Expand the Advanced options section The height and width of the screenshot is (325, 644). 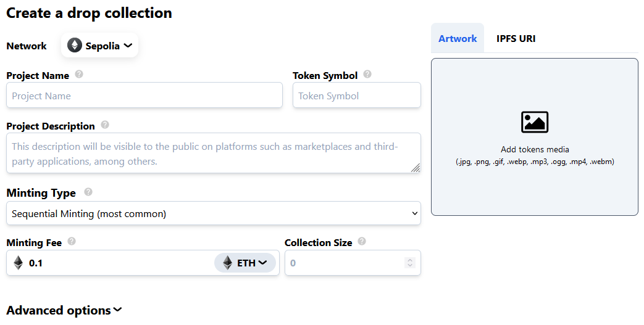pos(64,310)
